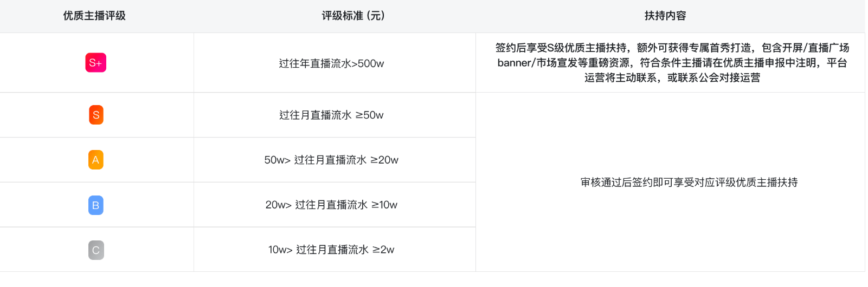
Task: Click the line 运营将主动联系，或联系公会对接运营
Action: [672, 77]
